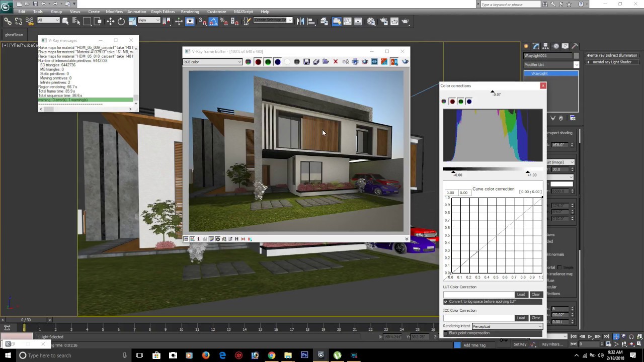Open the Edit menu
Viewport: 644px width, 362px height.
coord(22,12)
